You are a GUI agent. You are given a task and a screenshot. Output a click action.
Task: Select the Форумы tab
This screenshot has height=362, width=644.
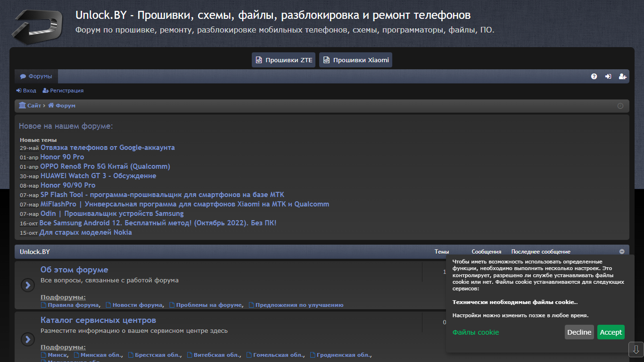coord(36,76)
